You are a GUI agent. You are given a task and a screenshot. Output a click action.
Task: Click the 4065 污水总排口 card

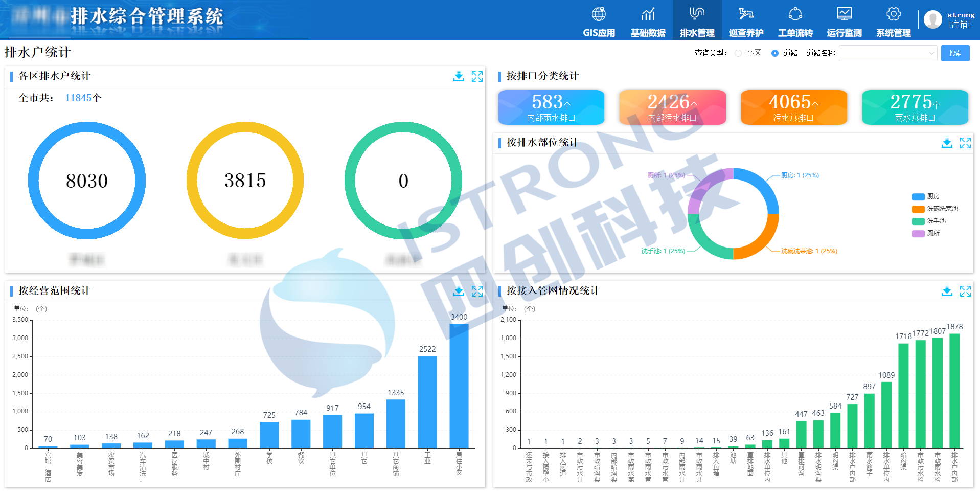pyautogui.click(x=793, y=107)
